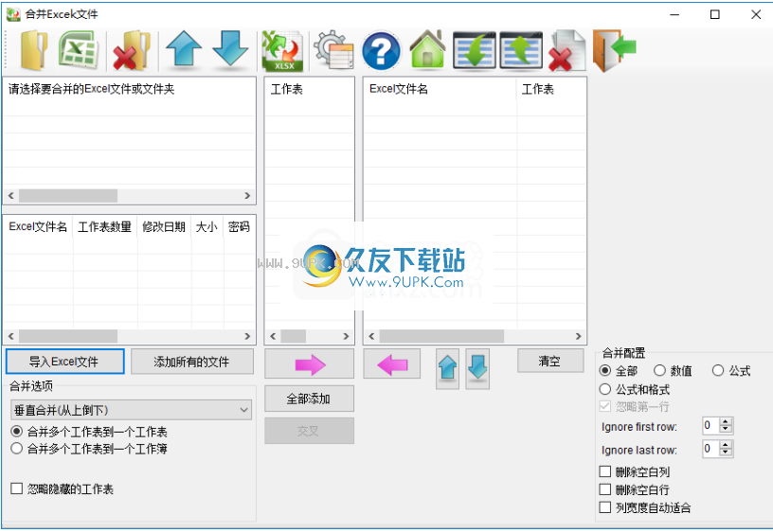Click 工作表 header in middle panel
Viewport: 773px width, 532px height.
tap(309, 89)
